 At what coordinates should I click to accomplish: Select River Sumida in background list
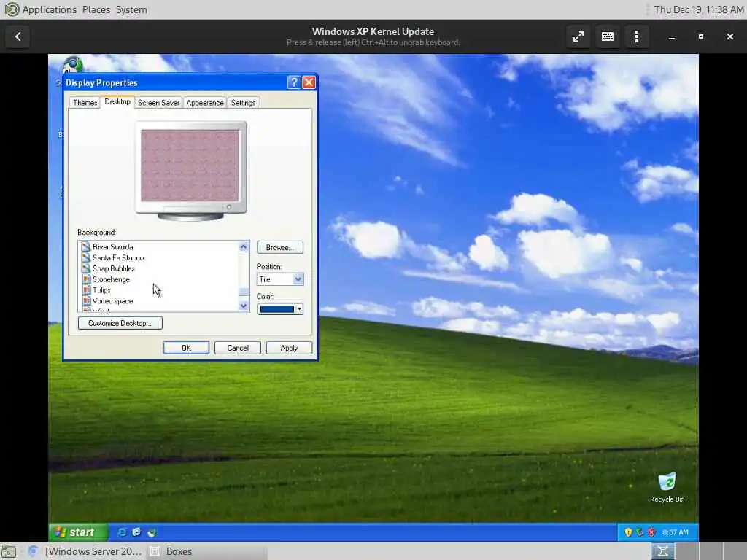coord(113,246)
